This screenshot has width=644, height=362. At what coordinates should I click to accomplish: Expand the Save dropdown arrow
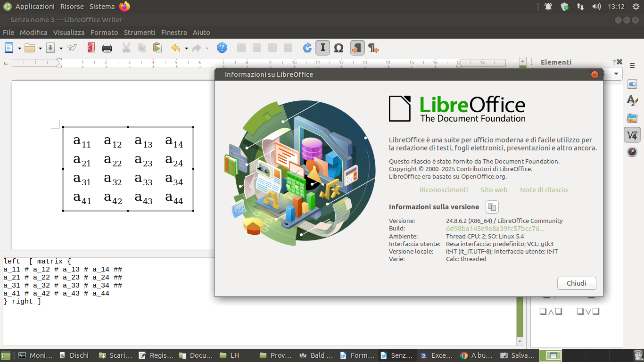coord(61,48)
